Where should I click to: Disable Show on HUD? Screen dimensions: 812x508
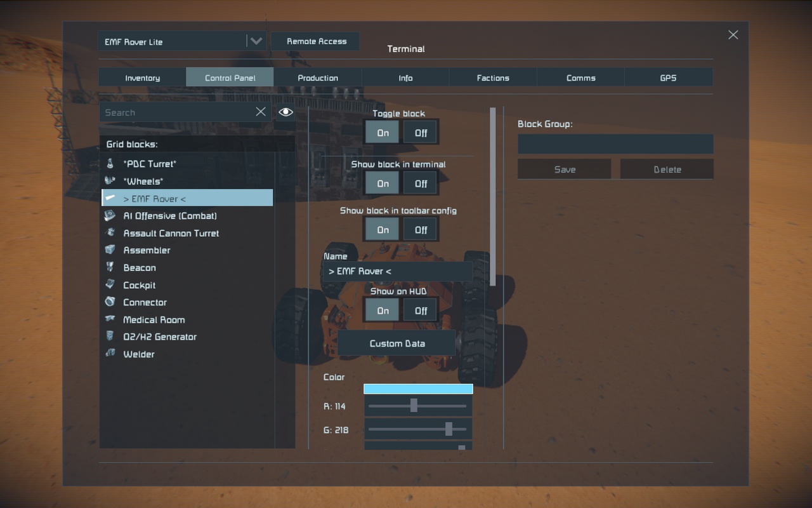(421, 311)
